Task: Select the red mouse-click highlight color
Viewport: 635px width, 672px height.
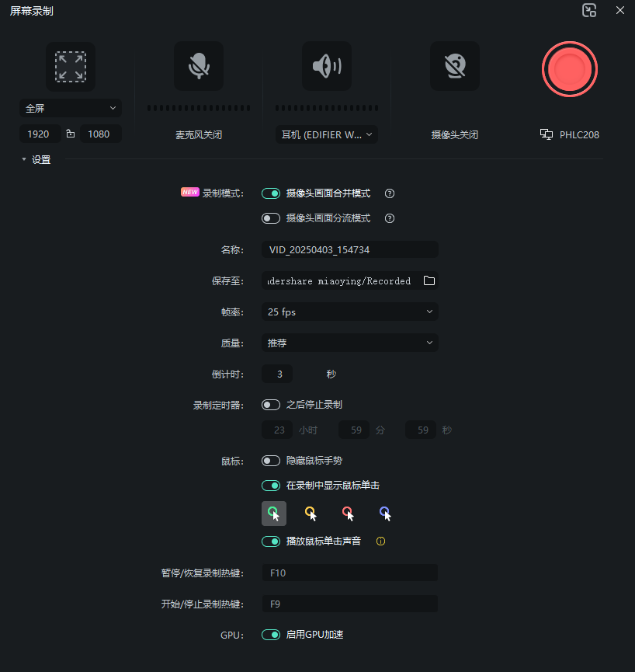Action: [x=348, y=514]
